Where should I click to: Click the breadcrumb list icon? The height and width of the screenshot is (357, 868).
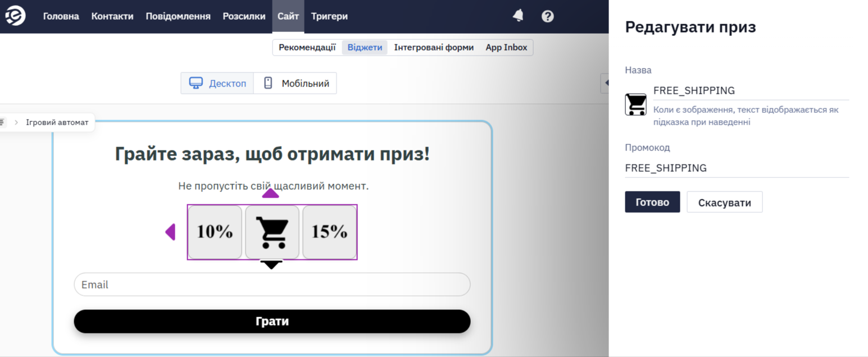tap(2, 122)
